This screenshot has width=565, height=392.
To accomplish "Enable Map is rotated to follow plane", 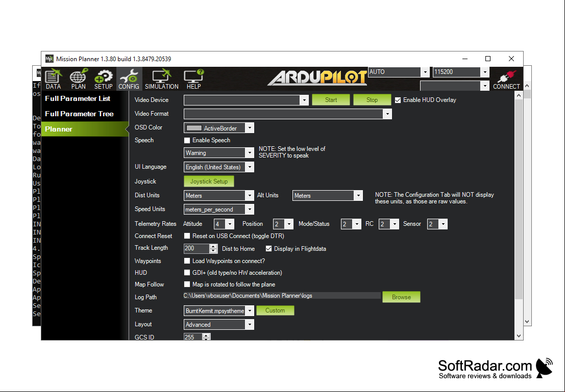I will click(187, 284).
